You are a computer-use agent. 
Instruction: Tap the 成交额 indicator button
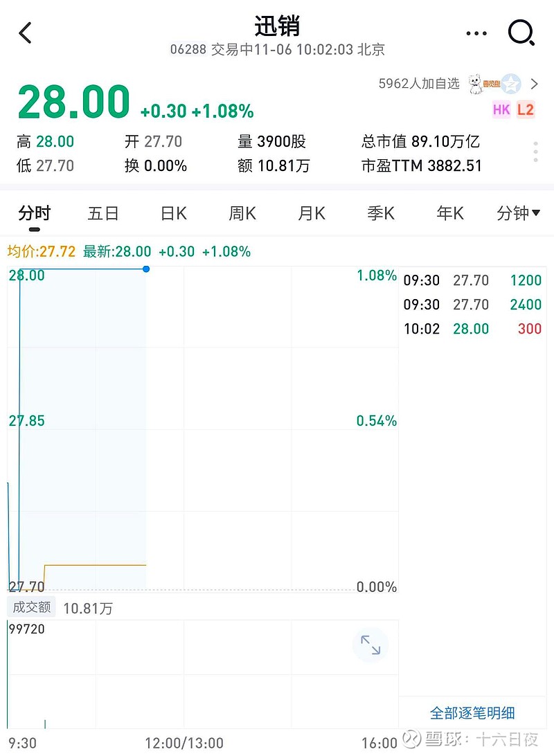[x=32, y=607]
